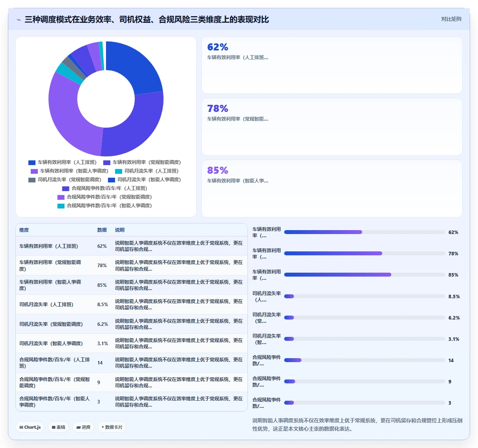The height and width of the screenshot is (448, 478).
Task: Click the 数据卡片 chip in the footer
Action: tap(112, 427)
